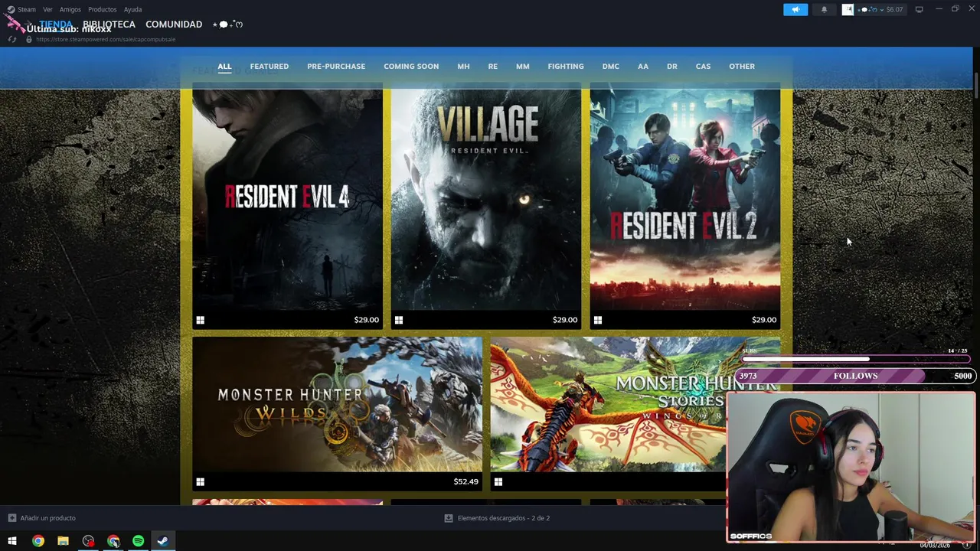
Task: Select the DR franchise tab
Action: 672,67
